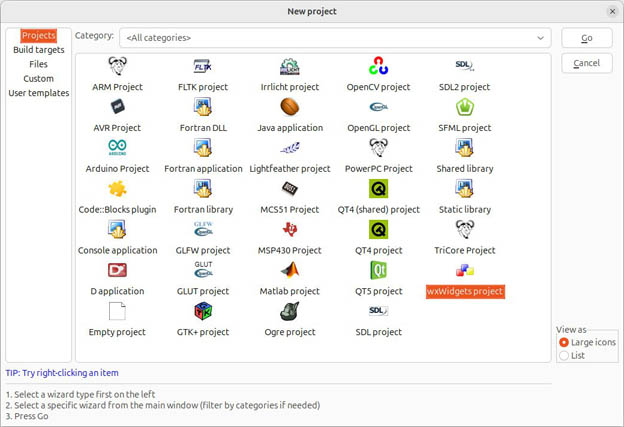
Task: Select the GLUT project icon
Action: tap(203, 269)
